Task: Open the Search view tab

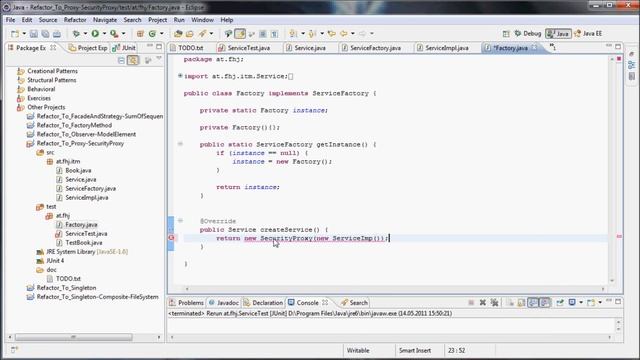Action: [354, 302]
